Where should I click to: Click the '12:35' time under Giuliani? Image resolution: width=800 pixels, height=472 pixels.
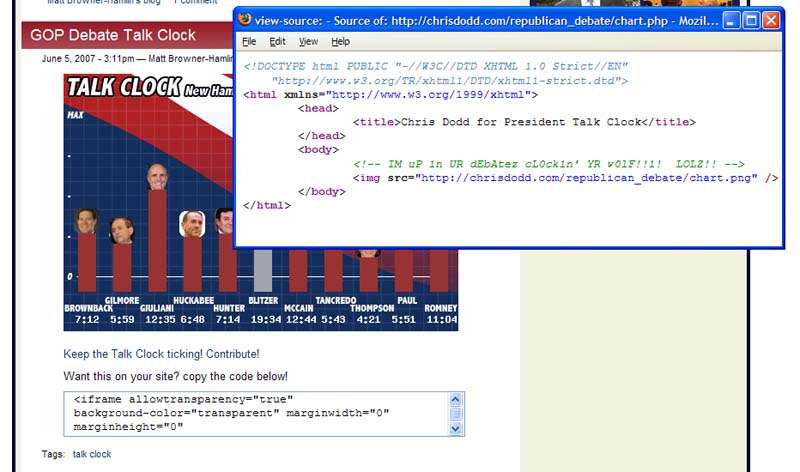160,319
